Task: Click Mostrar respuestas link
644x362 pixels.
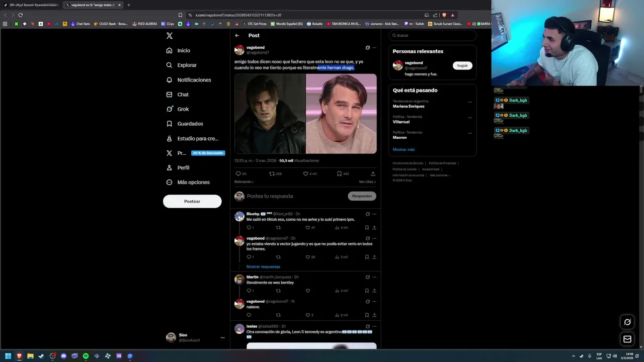Action: pos(263,266)
